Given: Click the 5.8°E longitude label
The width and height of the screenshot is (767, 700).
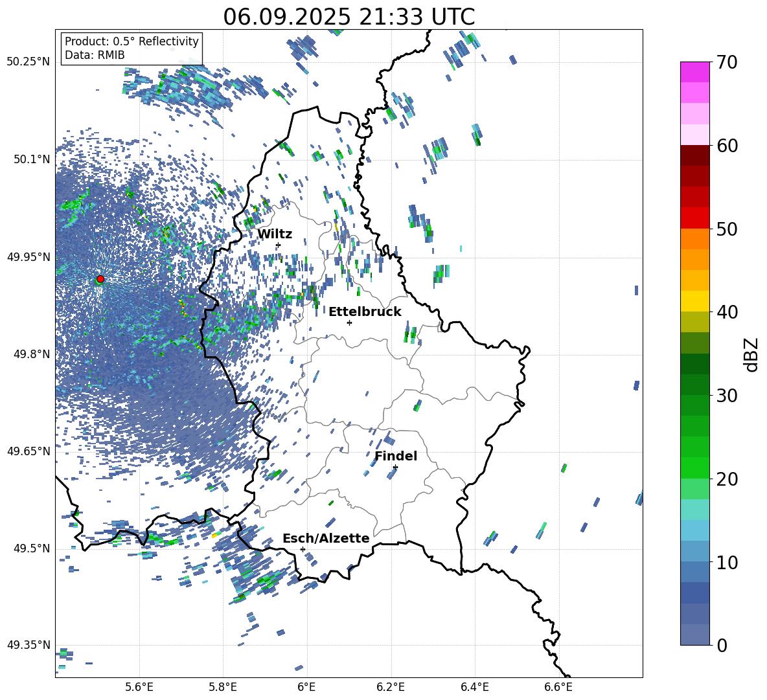Looking at the screenshot, I should pos(223,687).
